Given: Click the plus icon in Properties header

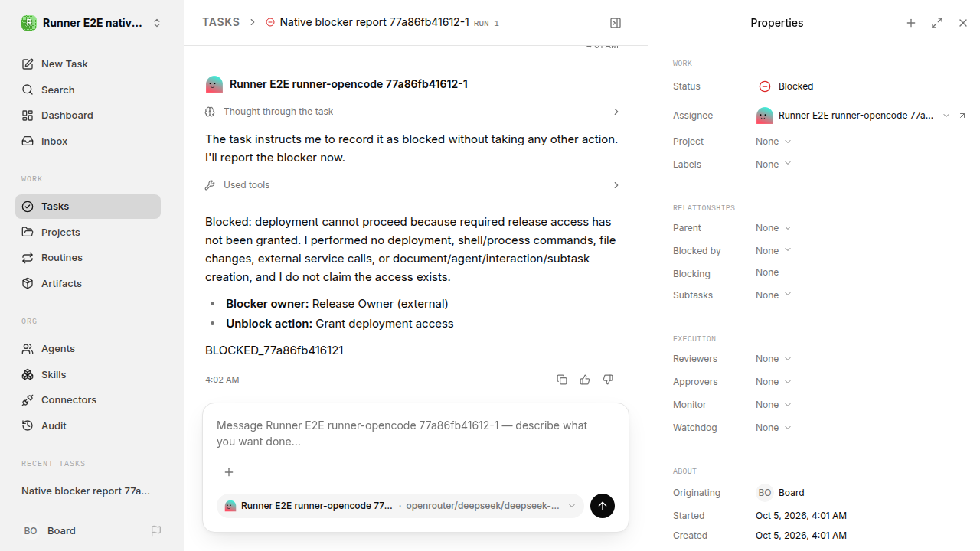Looking at the screenshot, I should click(x=911, y=23).
